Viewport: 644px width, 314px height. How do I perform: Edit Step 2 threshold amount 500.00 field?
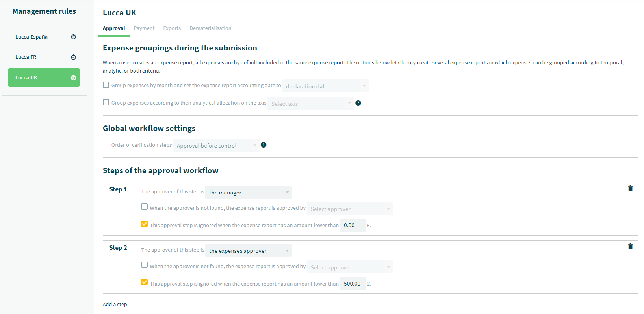point(353,284)
